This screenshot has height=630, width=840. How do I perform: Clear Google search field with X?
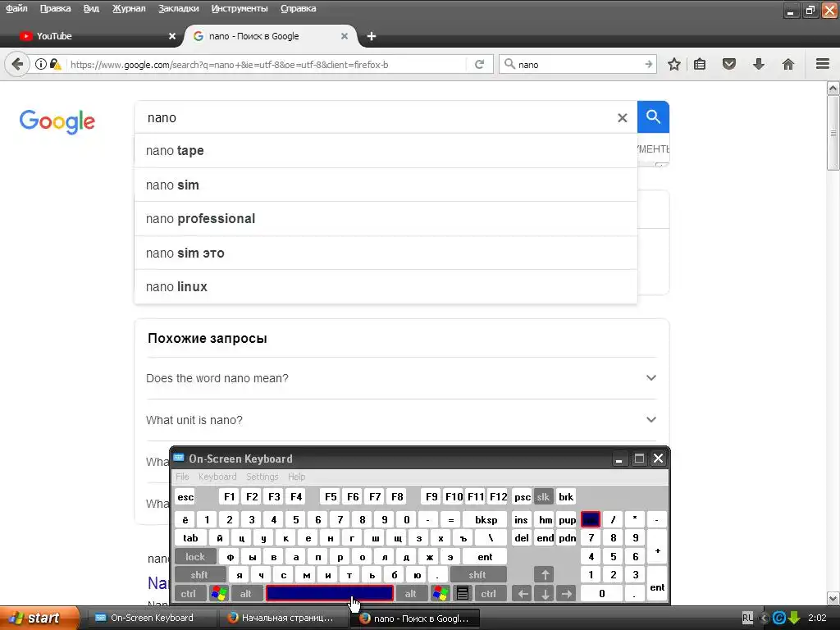tap(622, 117)
